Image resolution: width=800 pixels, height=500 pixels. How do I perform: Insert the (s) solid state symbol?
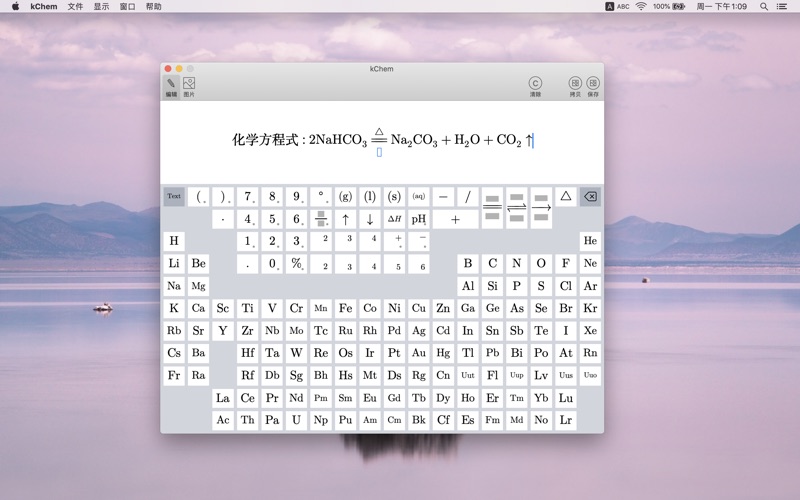click(x=394, y=196)
